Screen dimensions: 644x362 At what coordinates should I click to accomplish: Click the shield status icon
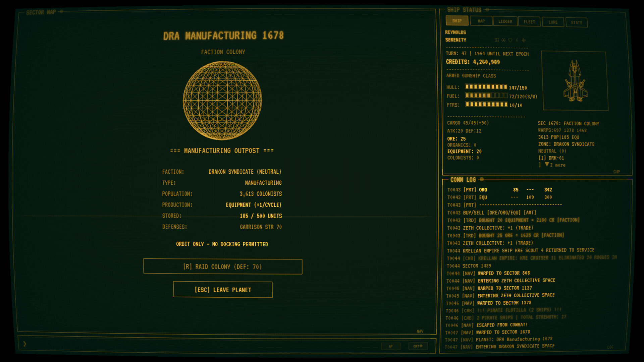click(510, 40)
